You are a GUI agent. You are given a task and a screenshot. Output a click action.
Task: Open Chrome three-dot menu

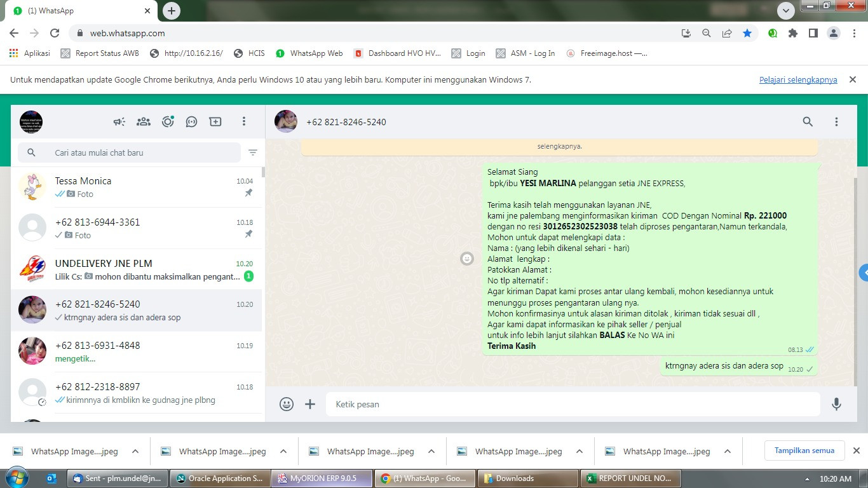[854, 33]
